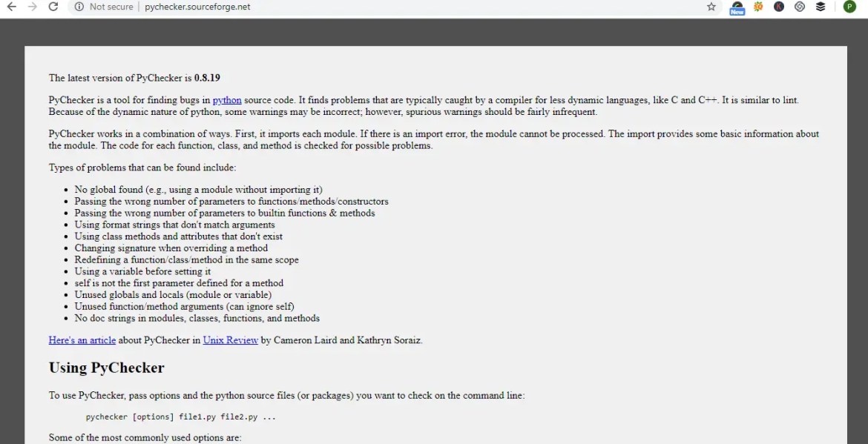Click the browser forward arrow
Image resolution: width=868 pixels, height=444 pixels.
[33, 7]
